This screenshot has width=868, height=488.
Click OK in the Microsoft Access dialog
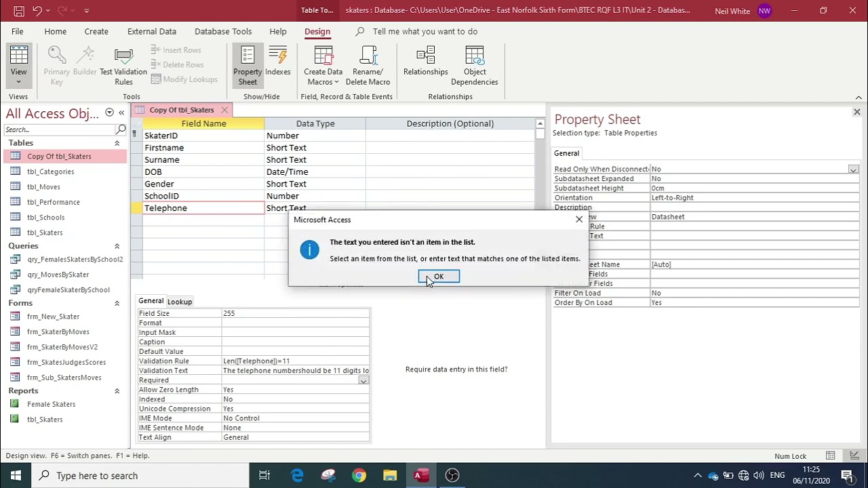pos(439,277)
